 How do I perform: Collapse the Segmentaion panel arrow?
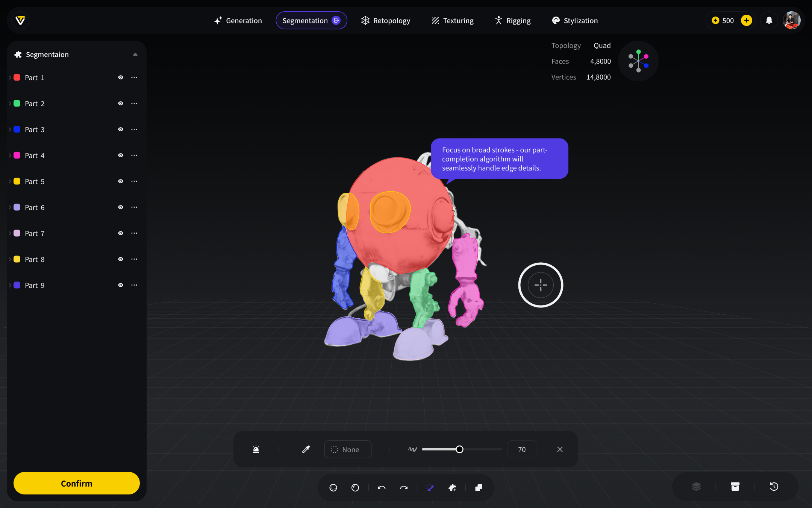(x=135, y=54)
